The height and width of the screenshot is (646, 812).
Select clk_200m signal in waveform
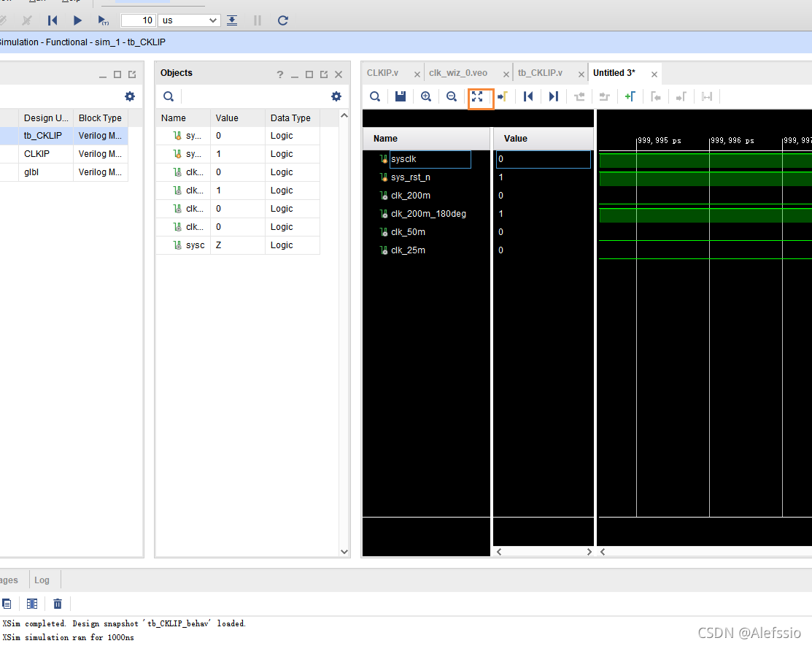(411, 196)
